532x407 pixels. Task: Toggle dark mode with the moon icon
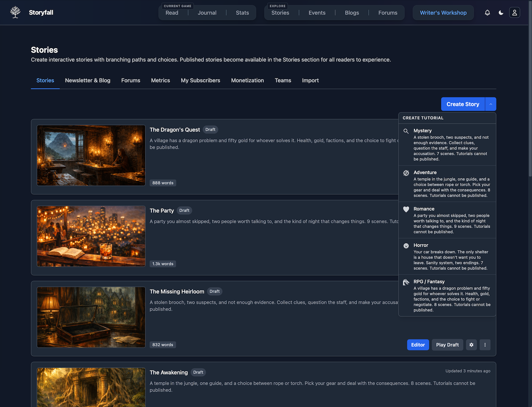pos(501,13)
